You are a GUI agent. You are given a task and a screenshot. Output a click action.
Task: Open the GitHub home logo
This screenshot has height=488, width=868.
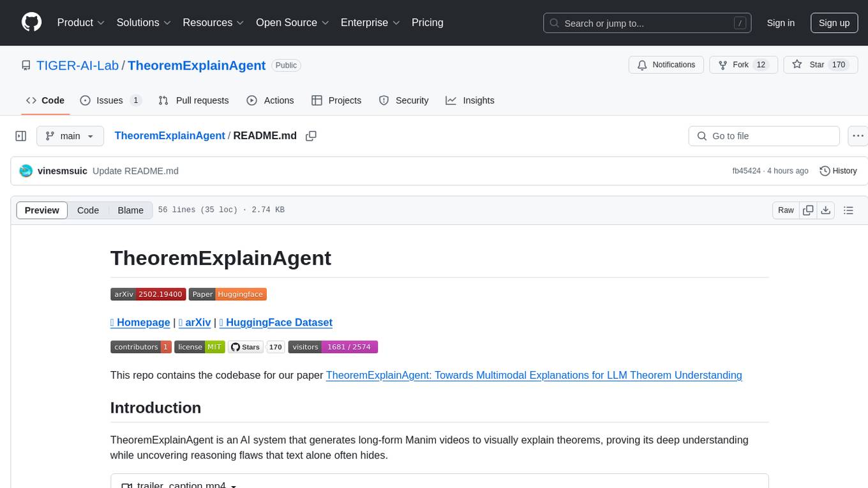pos(31,22)
